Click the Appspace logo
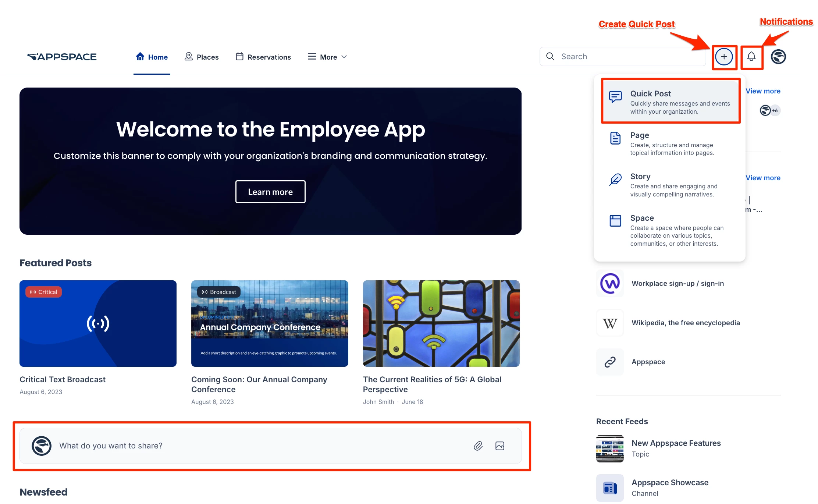The height and width of the screenshot is (504, 818). click(x=62, y=57)
